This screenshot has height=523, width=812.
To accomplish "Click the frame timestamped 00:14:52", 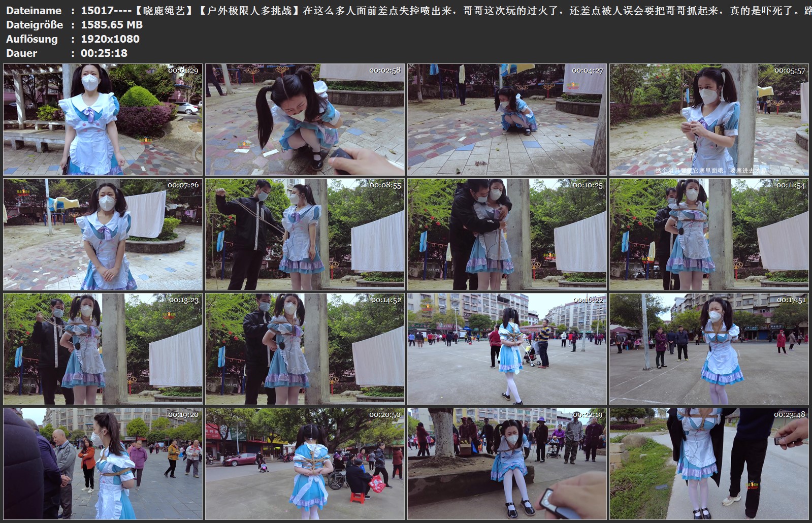I will click(305, 349).
